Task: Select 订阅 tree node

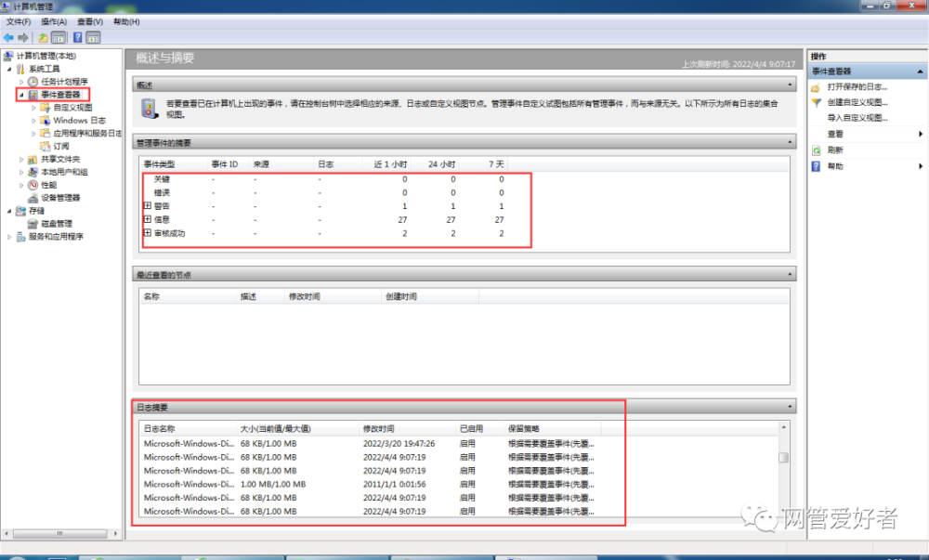Action: click(61, 146)
